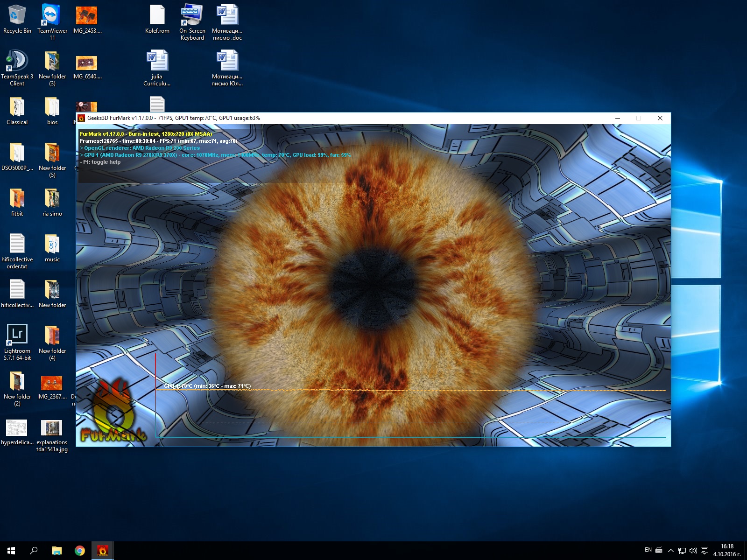Click the FurMark render area
Image resolution: width=747 pixels, height=560 pixels.
[x=373, y=285]
